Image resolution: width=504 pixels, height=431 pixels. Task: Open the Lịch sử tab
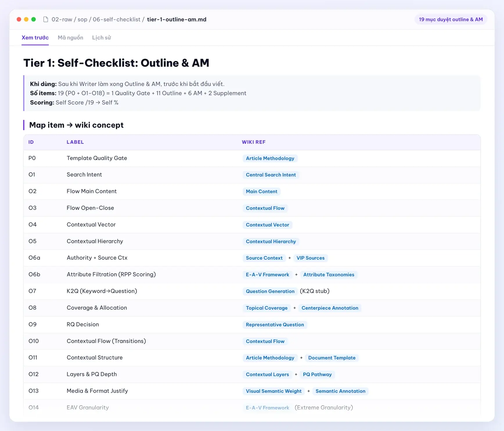(102, 37)
